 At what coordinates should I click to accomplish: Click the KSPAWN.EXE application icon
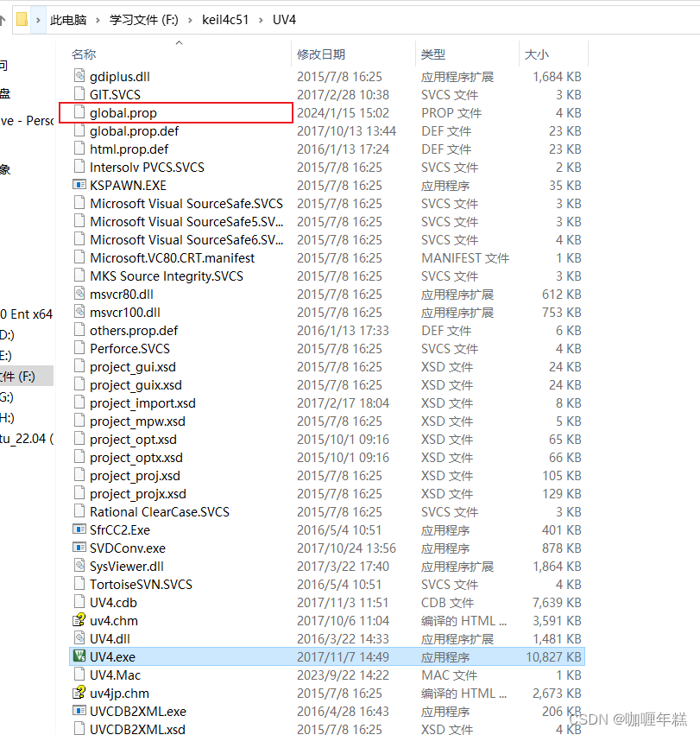tap(79, 185)
